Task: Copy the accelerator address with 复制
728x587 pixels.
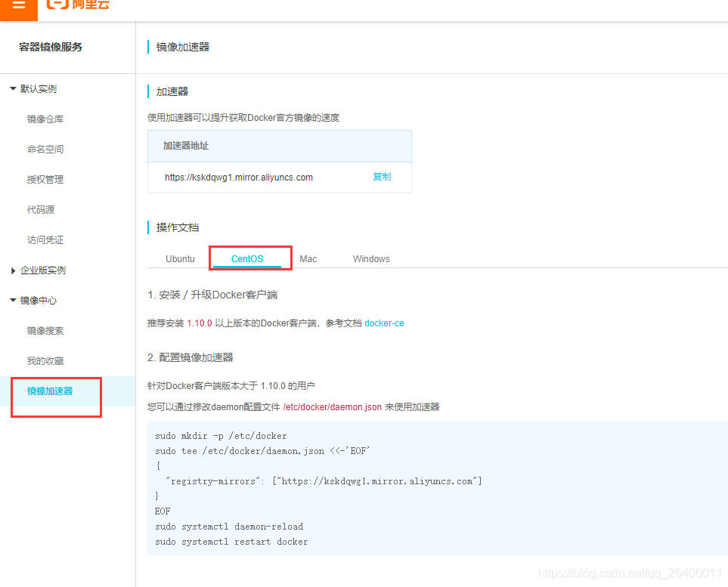Action: [382, 177]
